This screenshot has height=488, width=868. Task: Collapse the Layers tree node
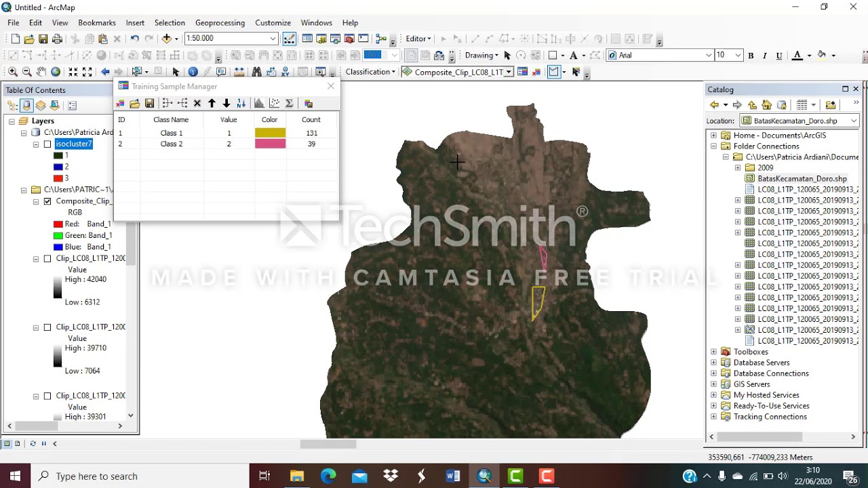(12, 121)
